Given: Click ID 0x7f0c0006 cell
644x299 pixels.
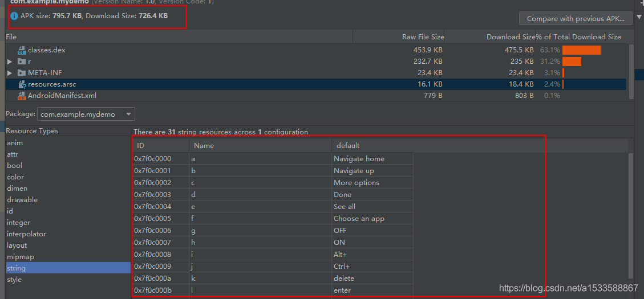Looking at the screenshot, I should (x=161, y=231).
